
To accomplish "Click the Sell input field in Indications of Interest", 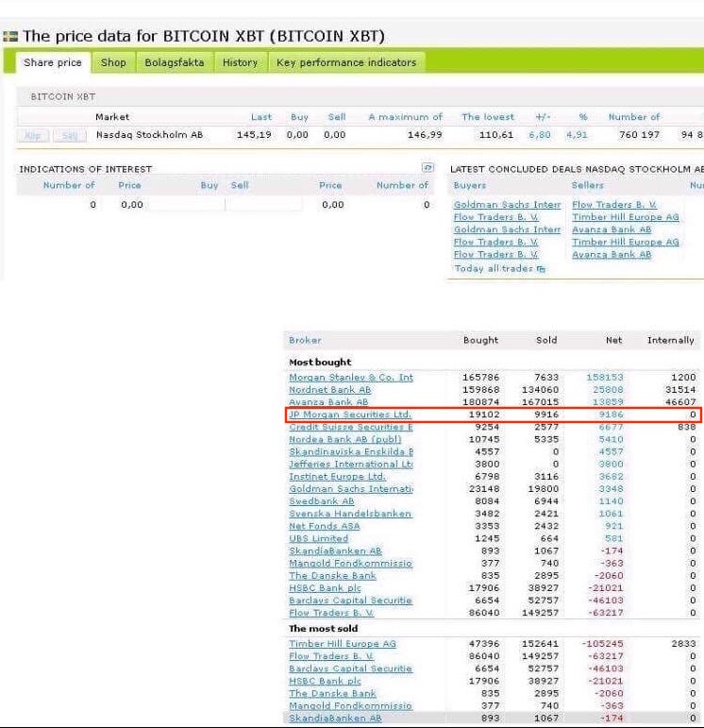I will click(264, 204).
